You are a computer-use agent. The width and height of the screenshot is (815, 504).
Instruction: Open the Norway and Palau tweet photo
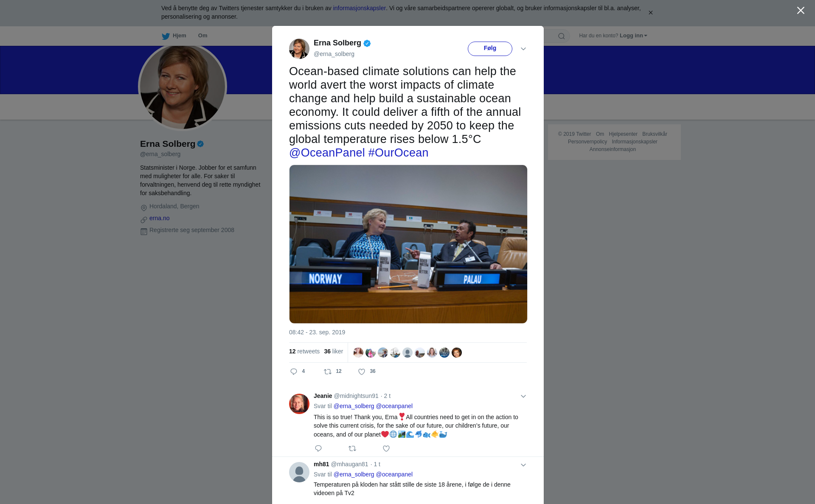point(408,244)
